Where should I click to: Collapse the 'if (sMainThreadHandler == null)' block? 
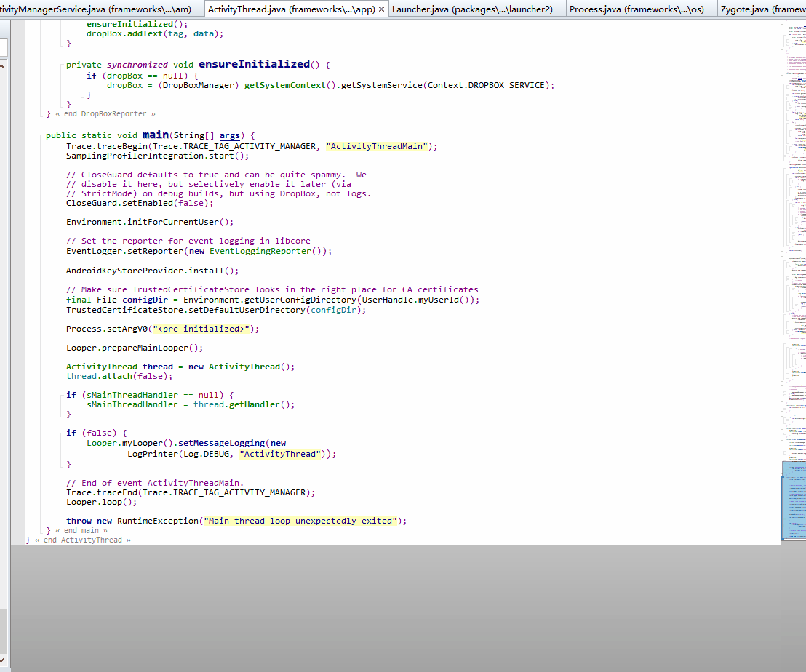[x=62, y=396]
